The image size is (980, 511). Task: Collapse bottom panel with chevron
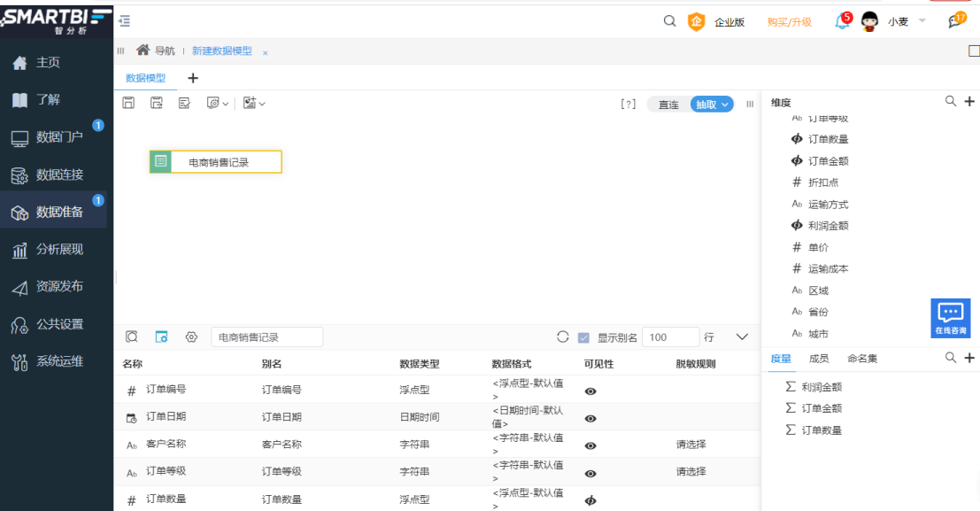[742, 337]
